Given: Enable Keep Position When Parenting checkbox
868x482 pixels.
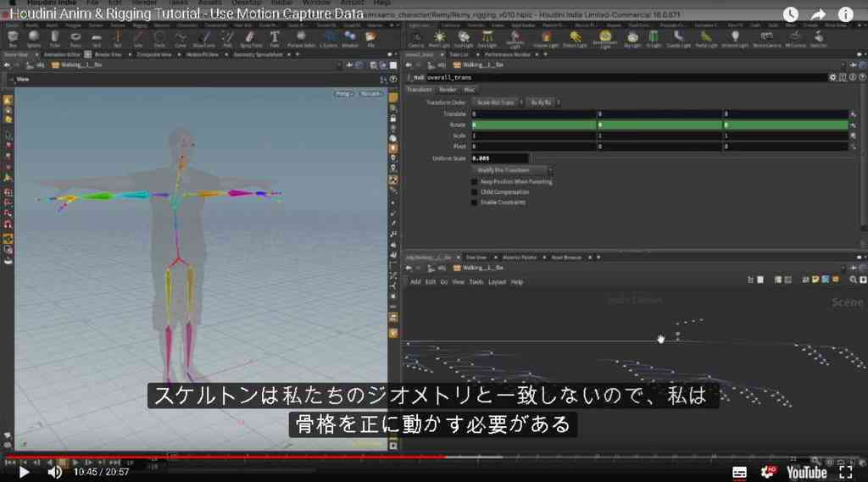Looking at the screenshot, I should pyautogui.click(x=475, y=181).
